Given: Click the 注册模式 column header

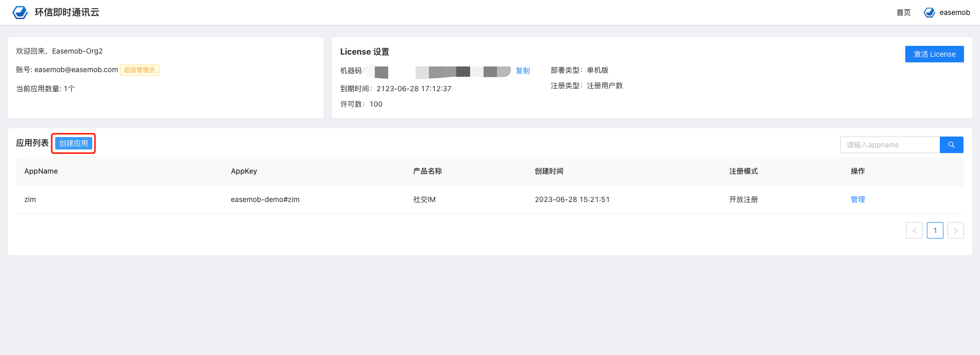Looking at the screenshot, I should (x=743, y=171).
